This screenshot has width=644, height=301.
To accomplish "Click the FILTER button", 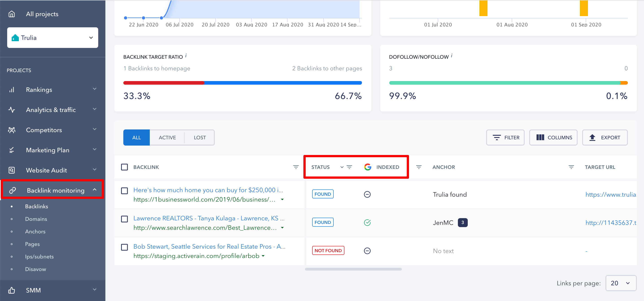I will (x=505, y=138).
